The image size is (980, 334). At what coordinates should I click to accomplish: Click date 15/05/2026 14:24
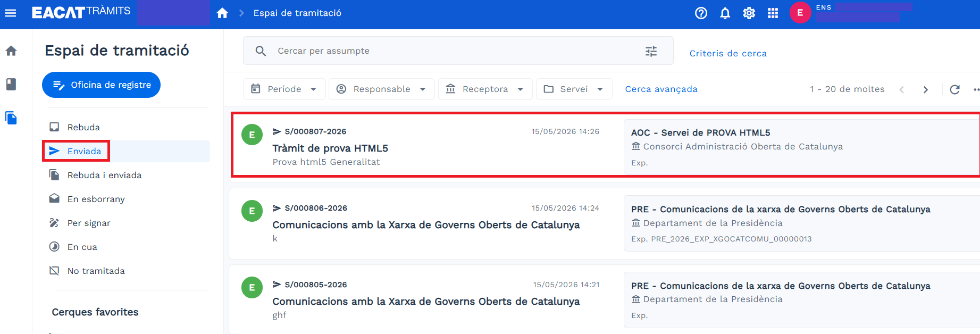tap(565, 208)
